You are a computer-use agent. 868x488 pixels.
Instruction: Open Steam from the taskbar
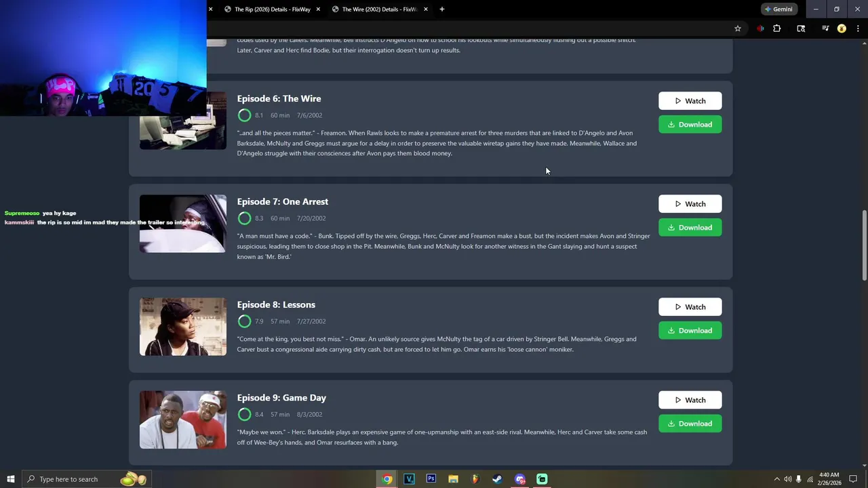click(497, 479)
